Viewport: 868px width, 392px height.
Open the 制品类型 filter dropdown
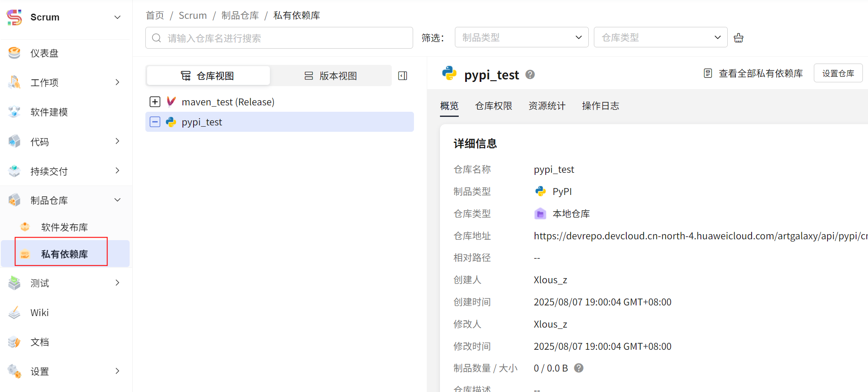tap(521, 38)
